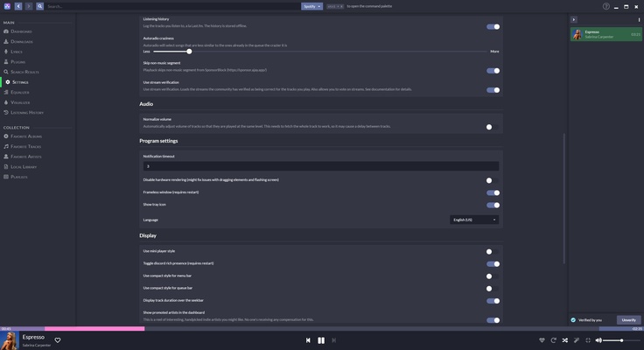
Task: Open Favorite Artists collection
Action: [x=26, y=157]
